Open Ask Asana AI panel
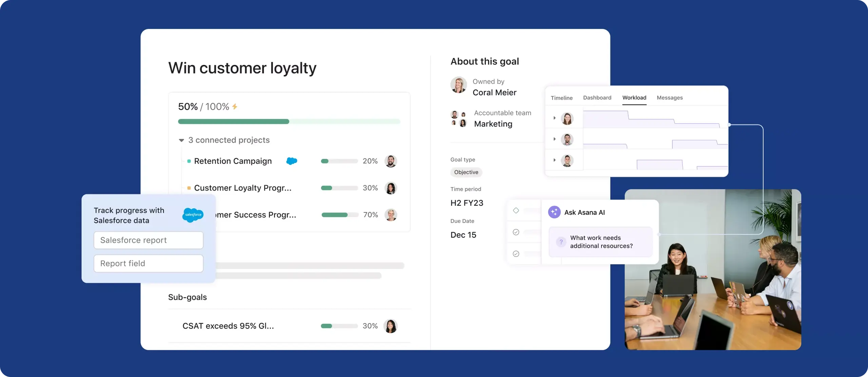The image size is (868, 377). (585, 212)
